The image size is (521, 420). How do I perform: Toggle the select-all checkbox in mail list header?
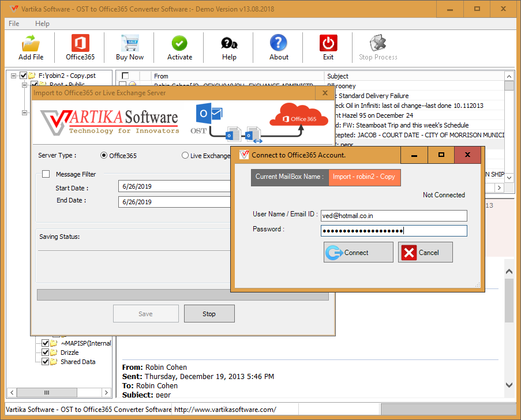pos(125,76)
